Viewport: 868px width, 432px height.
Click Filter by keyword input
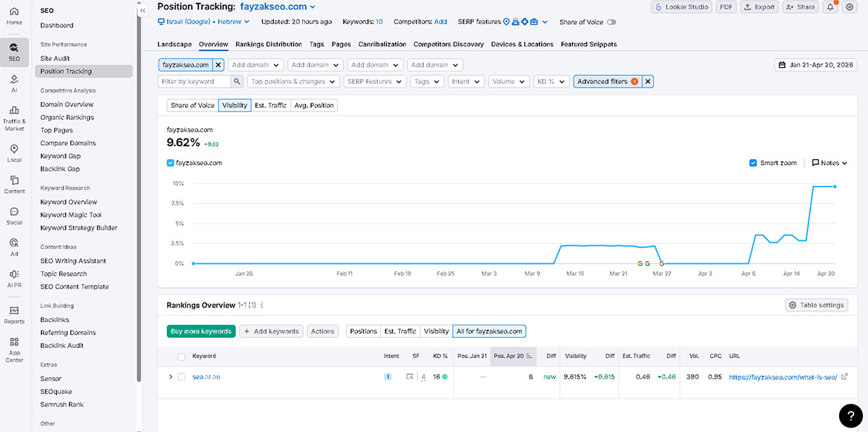coord(195,82)
